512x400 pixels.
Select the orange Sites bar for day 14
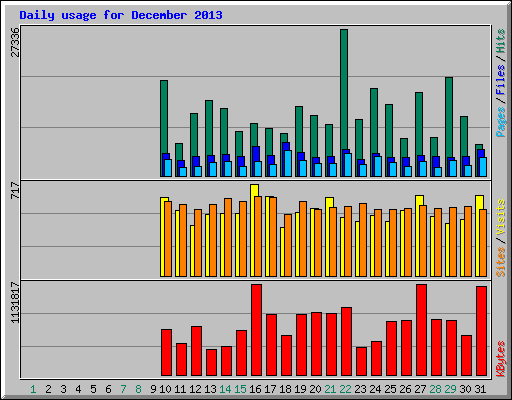228,237
